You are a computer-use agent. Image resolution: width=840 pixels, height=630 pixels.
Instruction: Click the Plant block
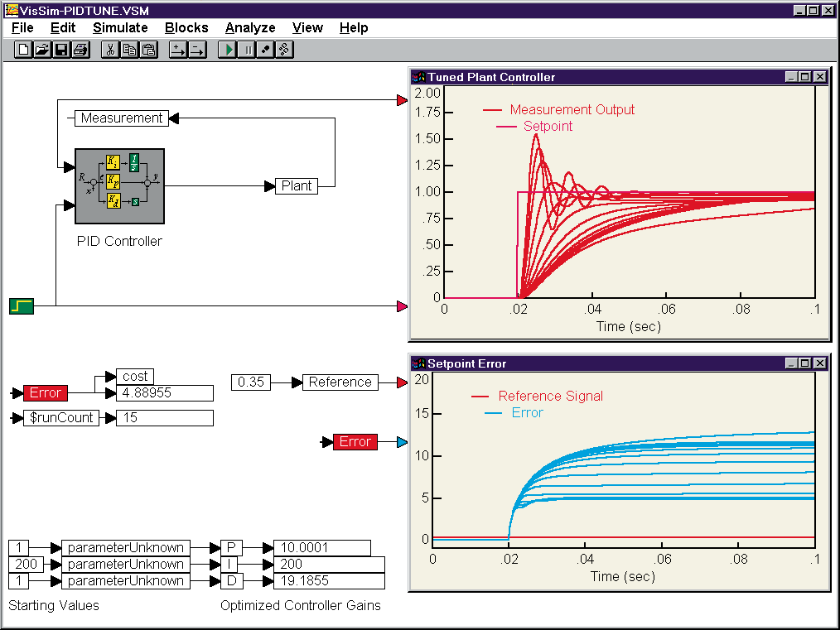coord(297,186)
